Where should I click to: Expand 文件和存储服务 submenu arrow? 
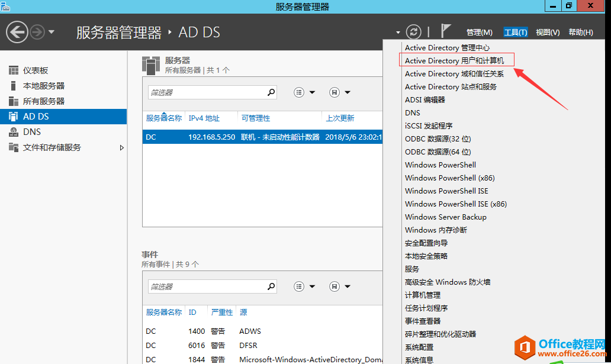coord(122,147)
